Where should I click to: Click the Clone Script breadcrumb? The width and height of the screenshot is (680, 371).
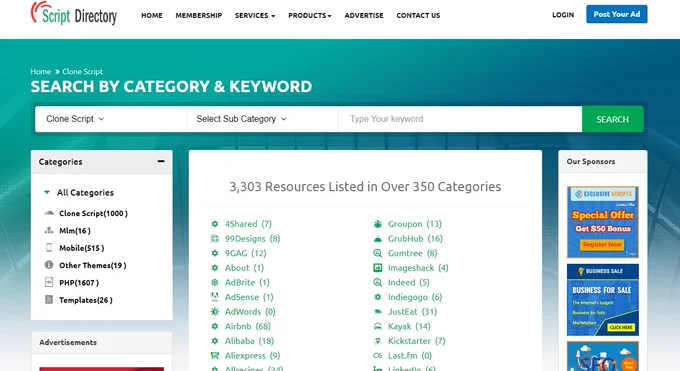pyautogui.click(x=82, y=72)
